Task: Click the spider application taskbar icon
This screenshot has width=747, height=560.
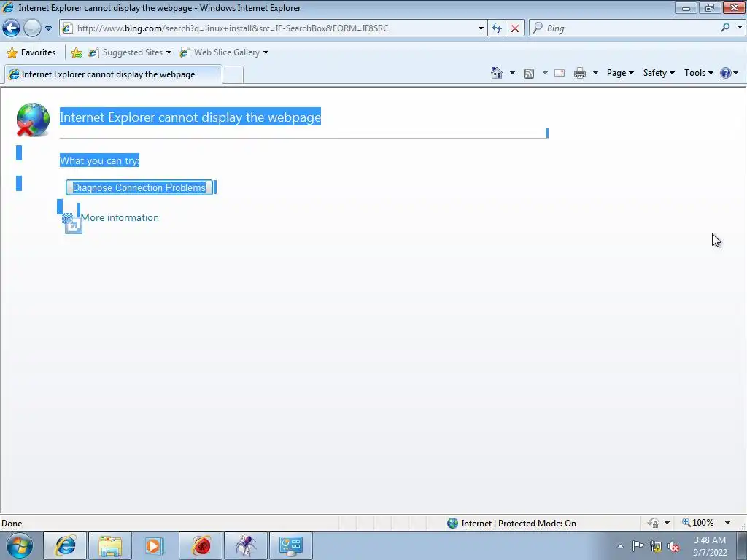Action: 246,545
